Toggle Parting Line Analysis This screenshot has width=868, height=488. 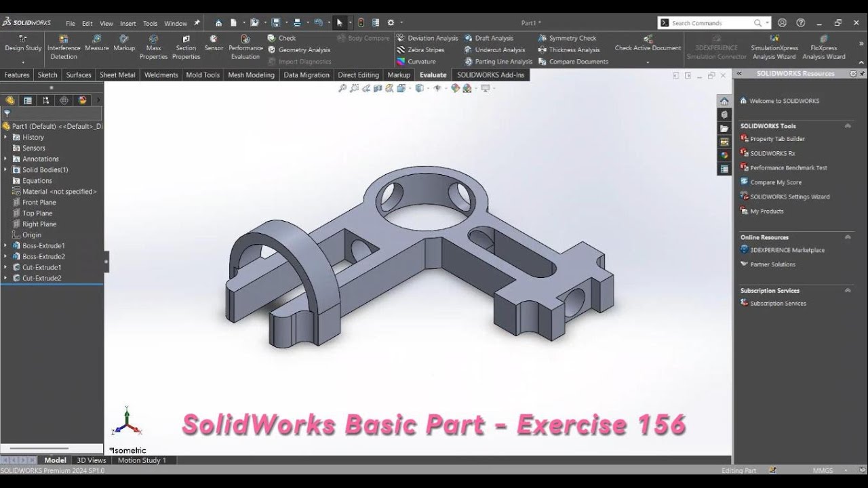[x=498, y=61]
